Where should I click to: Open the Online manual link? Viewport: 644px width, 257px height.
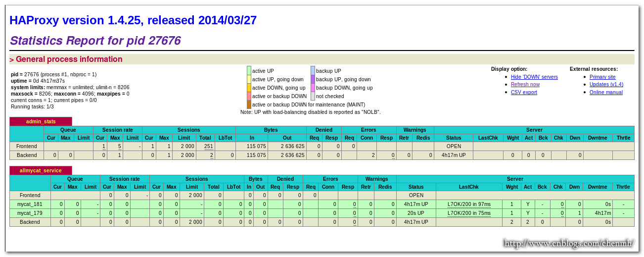606,92
